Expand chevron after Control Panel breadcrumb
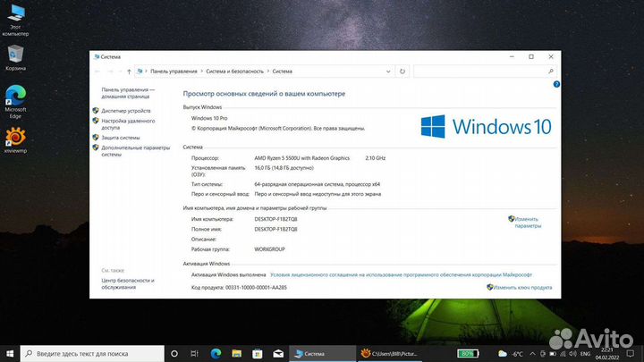Viewport: 644px width, 362px height. coord(201,72)
